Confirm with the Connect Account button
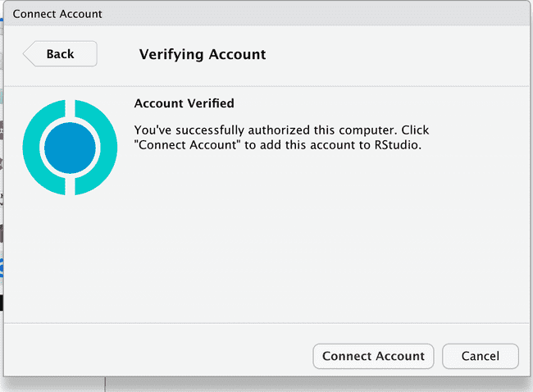The image size is (533, 392). 373,356
